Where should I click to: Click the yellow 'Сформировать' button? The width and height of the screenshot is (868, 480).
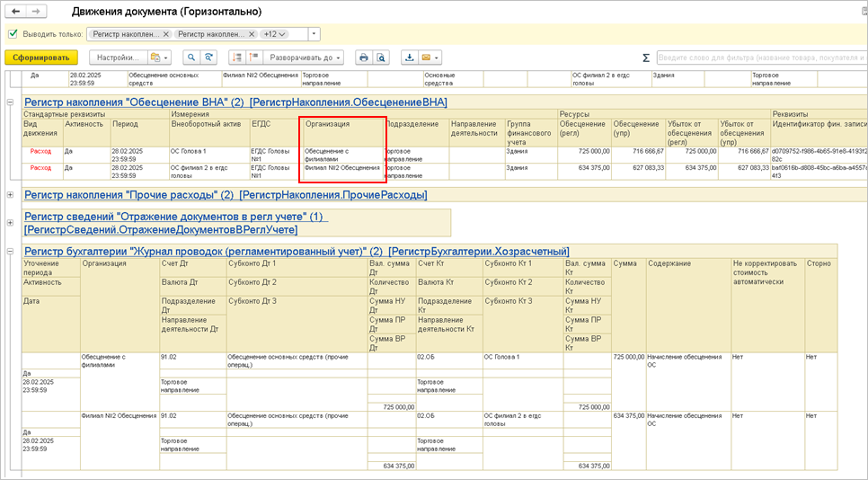click(x=40, y=58)
